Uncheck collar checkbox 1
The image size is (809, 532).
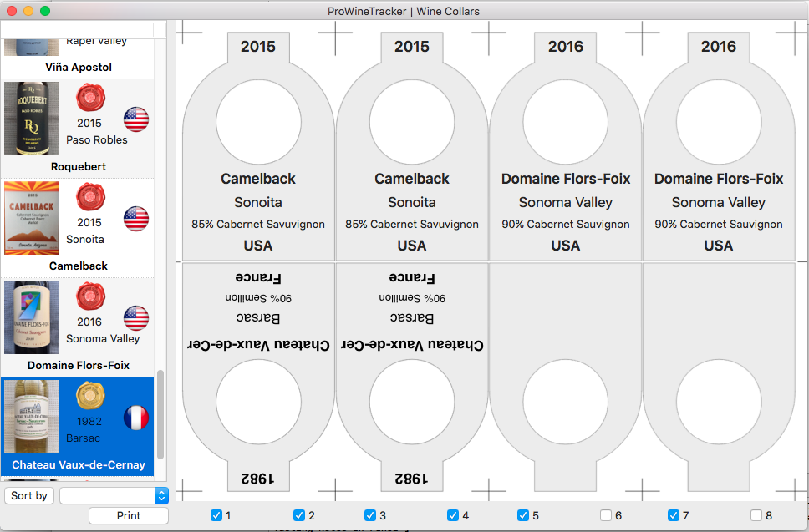coord(216,515)
